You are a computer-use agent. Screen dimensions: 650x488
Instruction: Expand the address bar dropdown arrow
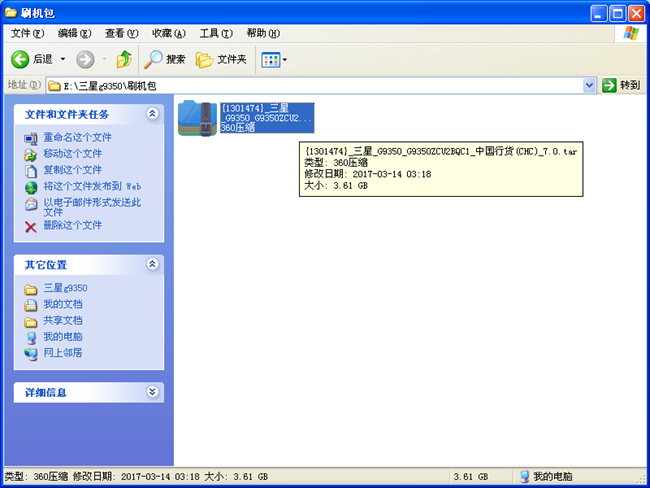click(589, 86)
